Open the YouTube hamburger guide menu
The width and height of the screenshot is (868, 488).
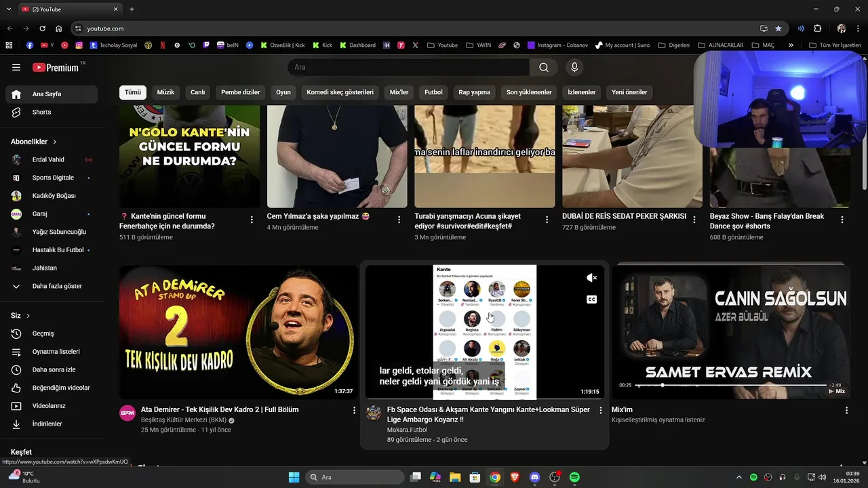pyautogui.click(x=16, y=67)
